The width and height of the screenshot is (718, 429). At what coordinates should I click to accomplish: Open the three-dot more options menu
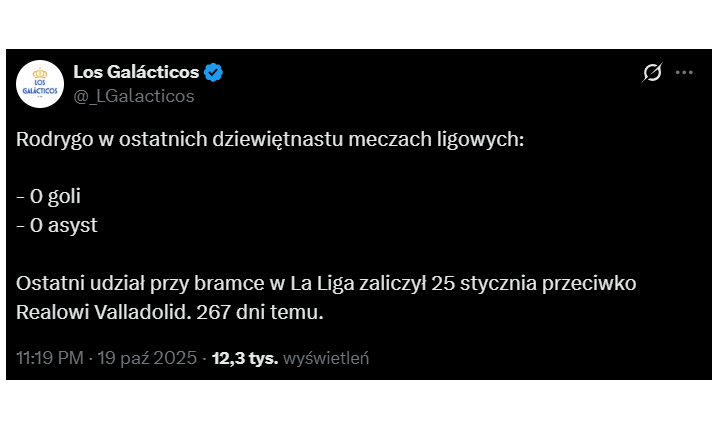click(684, 73)
